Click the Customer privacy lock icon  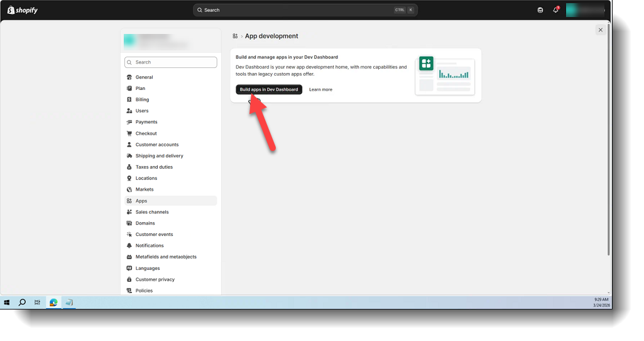[x=129, y=279]
